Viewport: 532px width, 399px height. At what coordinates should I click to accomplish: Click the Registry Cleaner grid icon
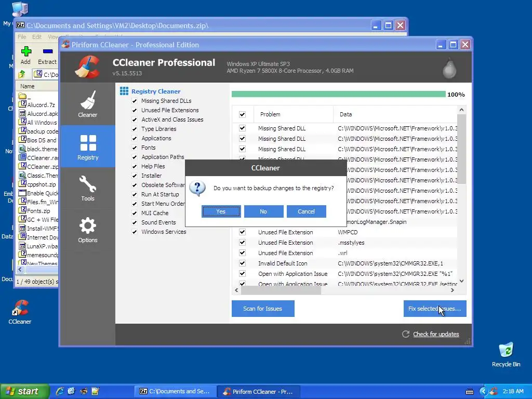click(124, 91)
